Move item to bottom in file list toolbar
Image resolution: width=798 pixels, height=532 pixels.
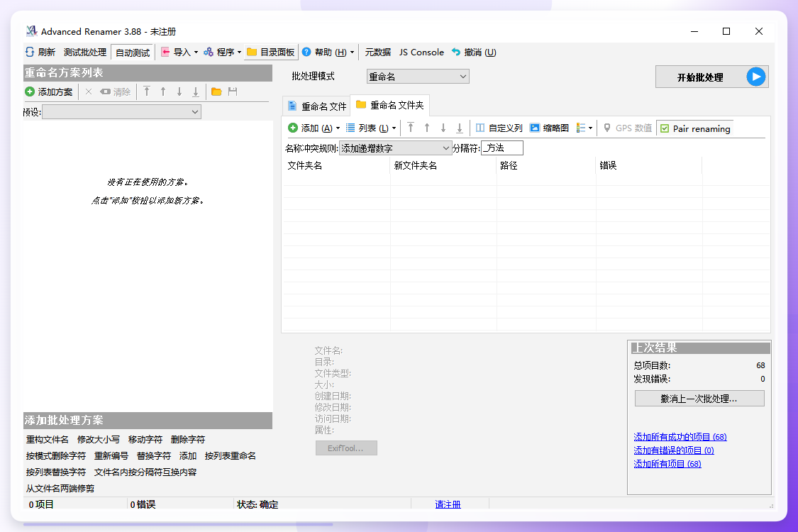(x=460, y=128)
